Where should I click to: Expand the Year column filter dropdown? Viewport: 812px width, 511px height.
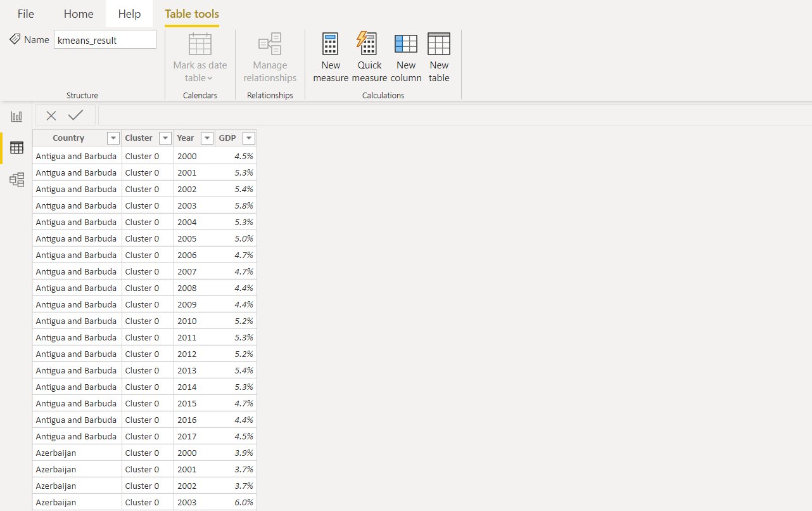tap(207, 138)
